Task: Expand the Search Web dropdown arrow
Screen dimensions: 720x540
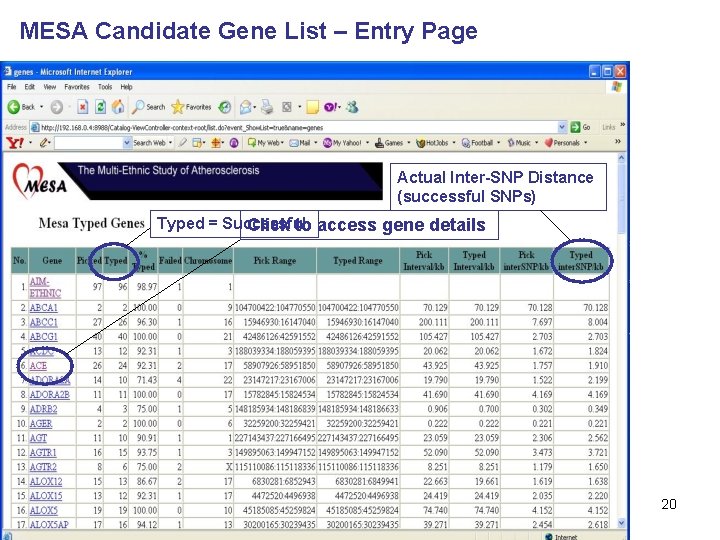Action: [170, 143]
